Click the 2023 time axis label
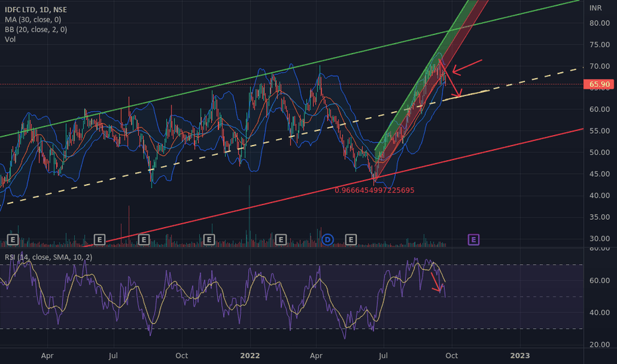 coord(520,355)
